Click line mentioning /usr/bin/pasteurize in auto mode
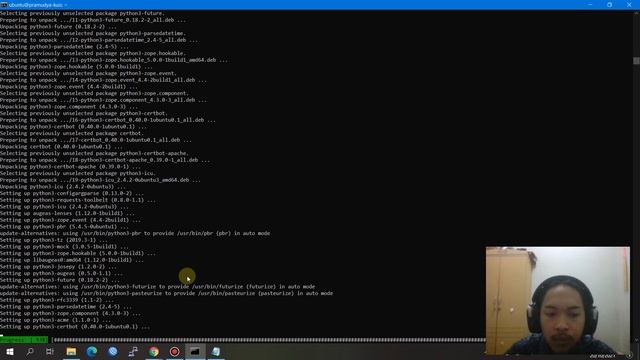 coord(167,293)
